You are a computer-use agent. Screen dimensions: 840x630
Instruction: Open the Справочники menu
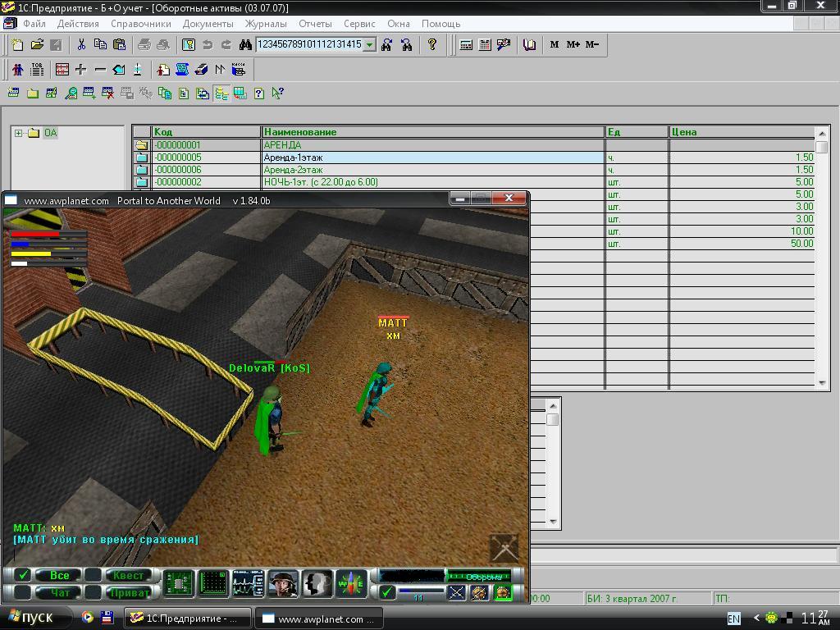point(141,24)
